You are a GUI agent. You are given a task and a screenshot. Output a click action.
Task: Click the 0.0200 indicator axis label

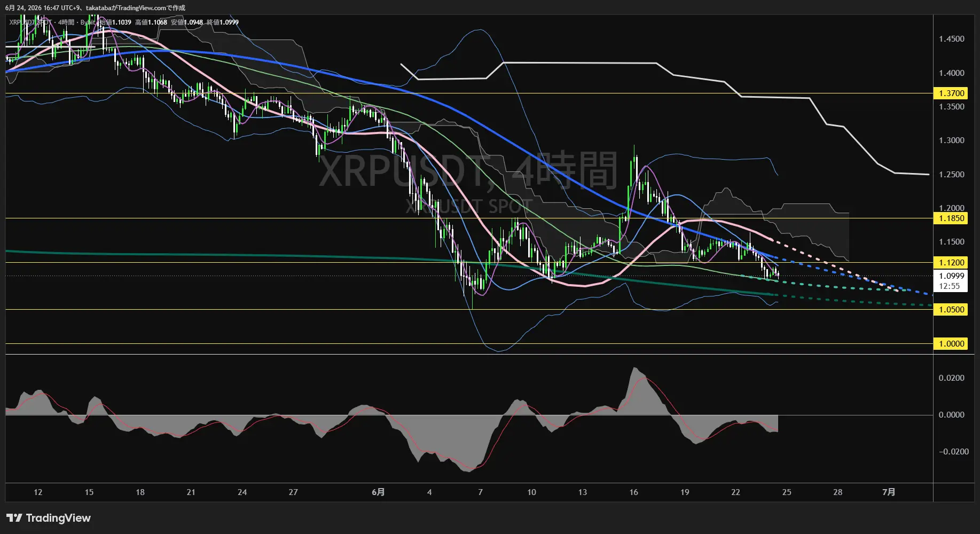tap(952, 378)
